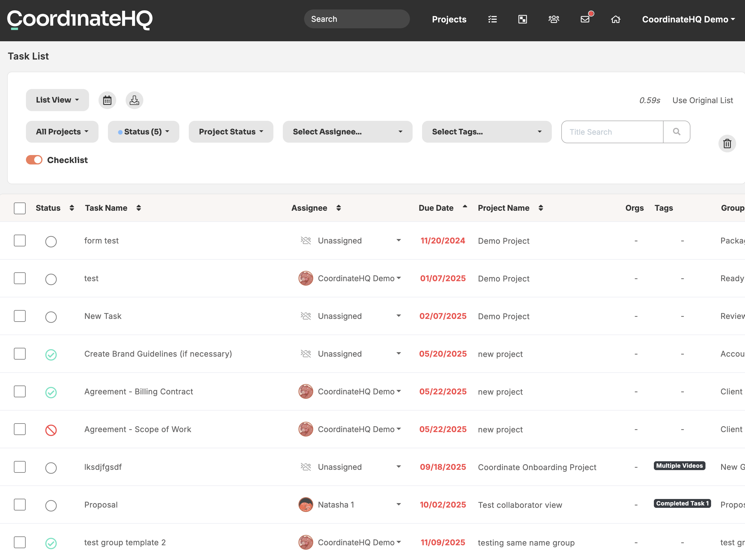Open the people/team icon in navbar

554,19
